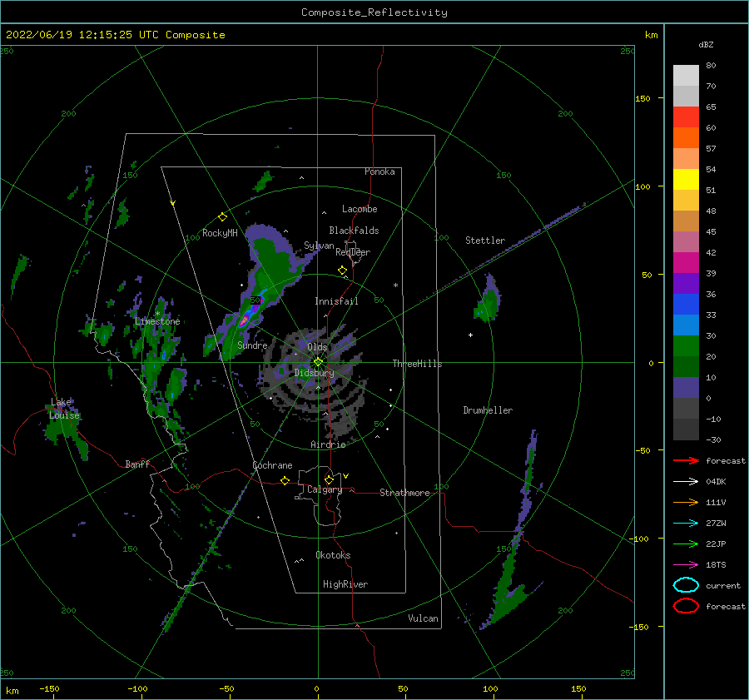Click the green 22JP arrow in legend
Screen dimensions: 749x700
tap(686, 544)
